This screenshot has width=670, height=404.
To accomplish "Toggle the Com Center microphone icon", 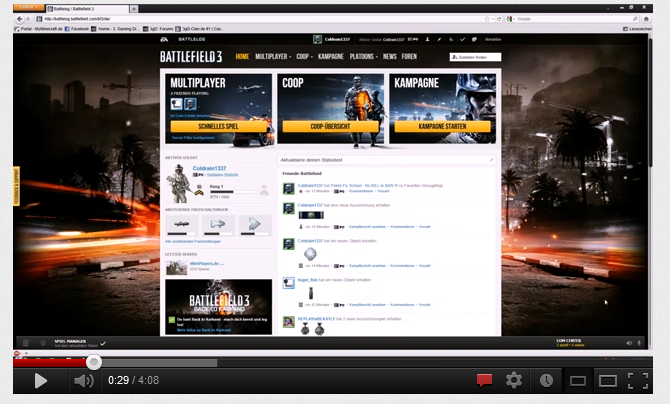I will click(639, 343).
